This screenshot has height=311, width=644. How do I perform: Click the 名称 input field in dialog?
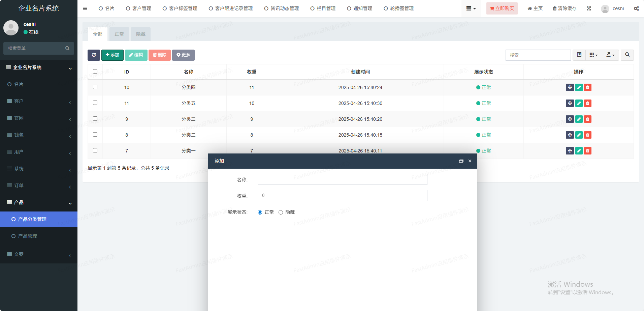tap(342, 179)
